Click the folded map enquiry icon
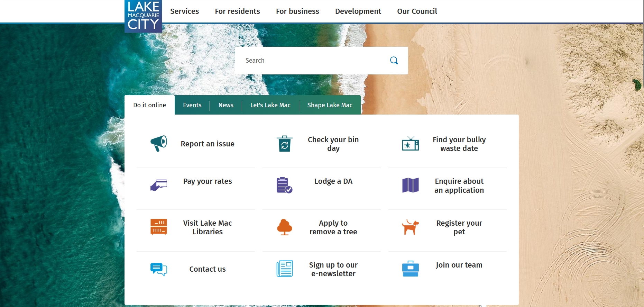Screen dimensions: 644x307 pyautogui.click(x=411, y=185)
